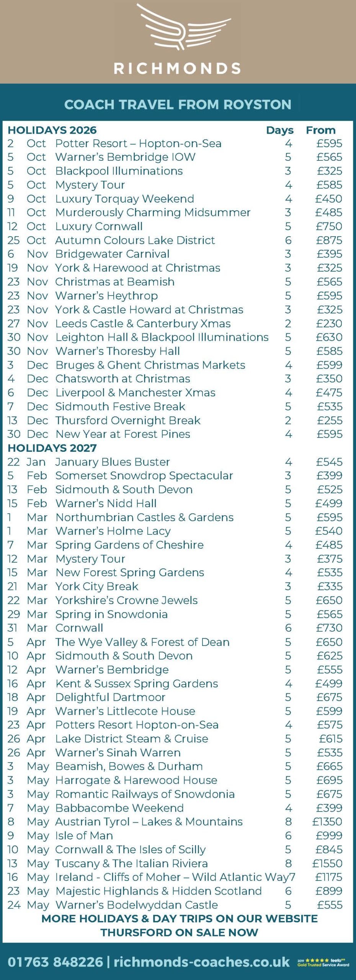
Task: Select the Holidays 2026 section heading
Action: point(52,130)
